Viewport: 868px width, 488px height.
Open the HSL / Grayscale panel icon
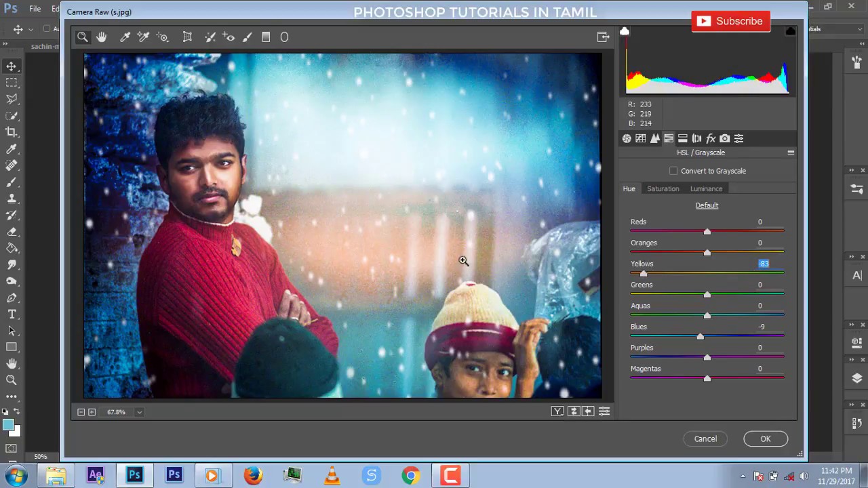[x=669, y=138]
